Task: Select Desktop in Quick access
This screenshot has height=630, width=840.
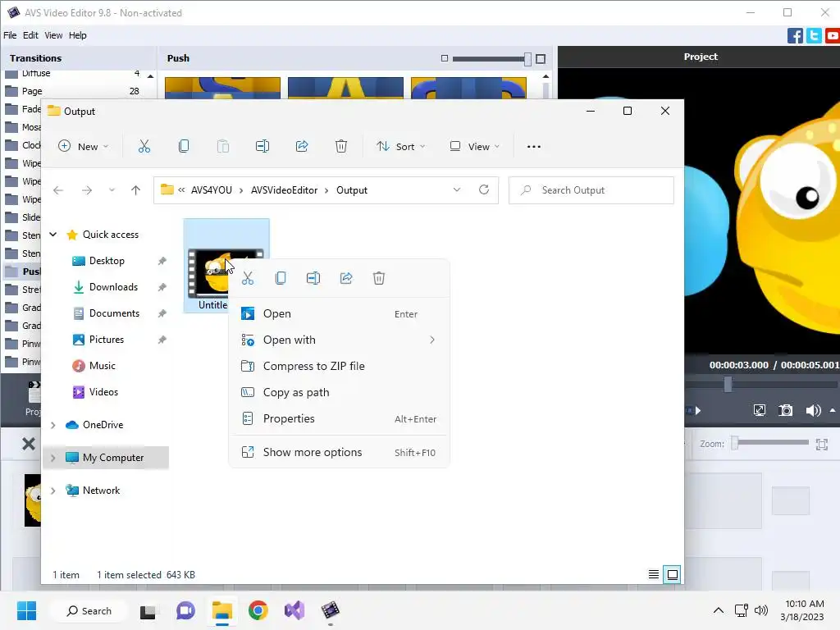Action: [x=107, y=261]
